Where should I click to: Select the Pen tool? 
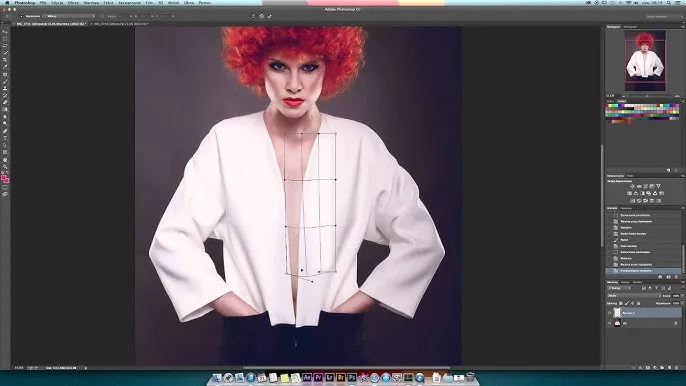(5, 131)
